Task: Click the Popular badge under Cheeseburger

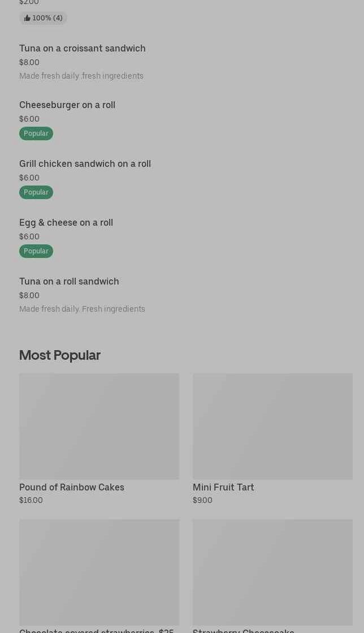Action: [x=36, y=134]
